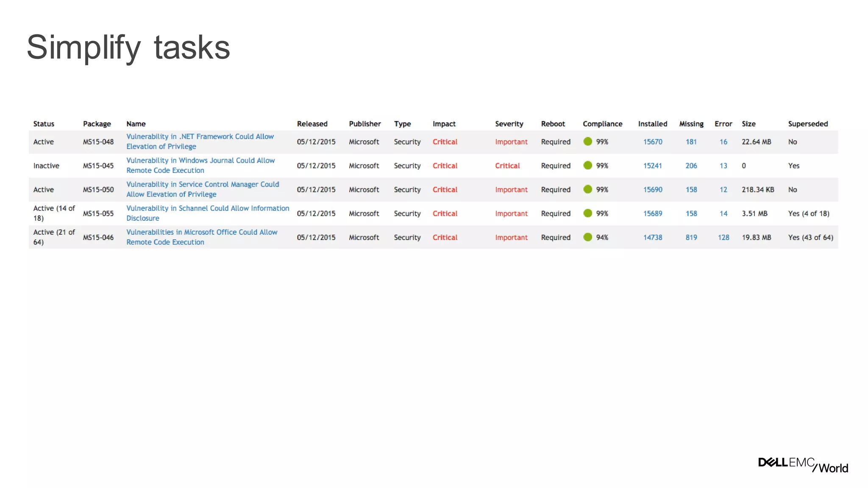Click the Missing column header
Image resolution: width=868 pixels, height=488 pixels.
(x=691, y=124)
